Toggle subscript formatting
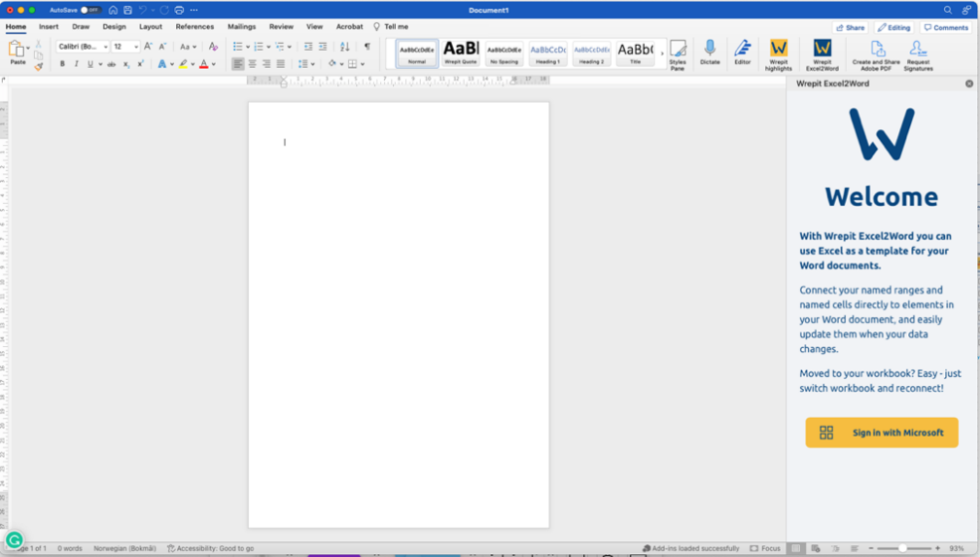 click(126, 64)
